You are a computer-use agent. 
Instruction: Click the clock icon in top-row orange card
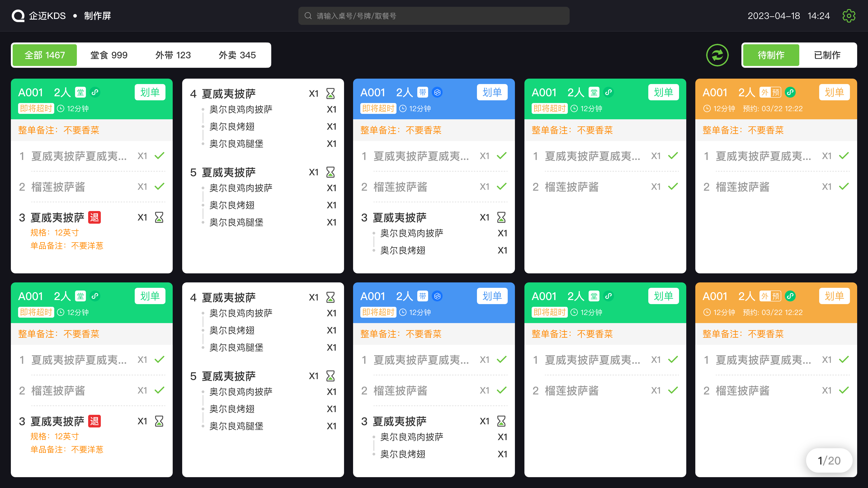pyautogui.click(x=707, y=108)
